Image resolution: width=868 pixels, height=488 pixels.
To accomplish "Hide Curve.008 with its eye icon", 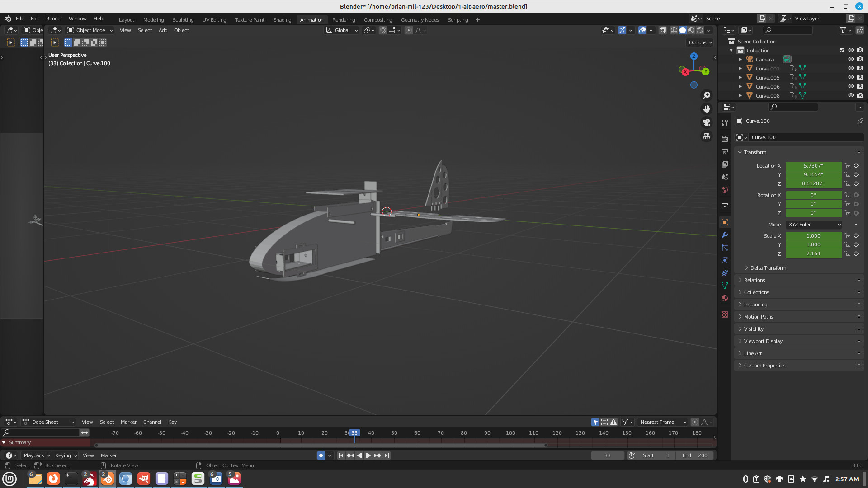I will tap(851, 95).
